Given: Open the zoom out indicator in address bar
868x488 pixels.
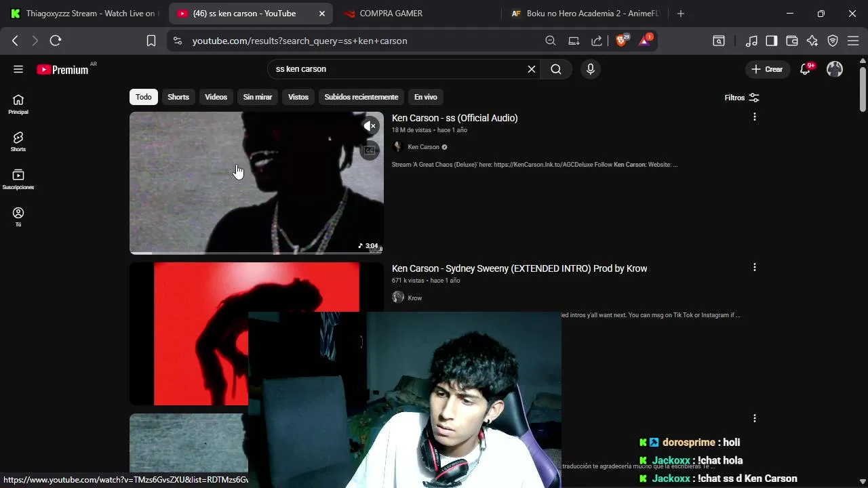Looking at the screenshot, I should click(551, 41).
